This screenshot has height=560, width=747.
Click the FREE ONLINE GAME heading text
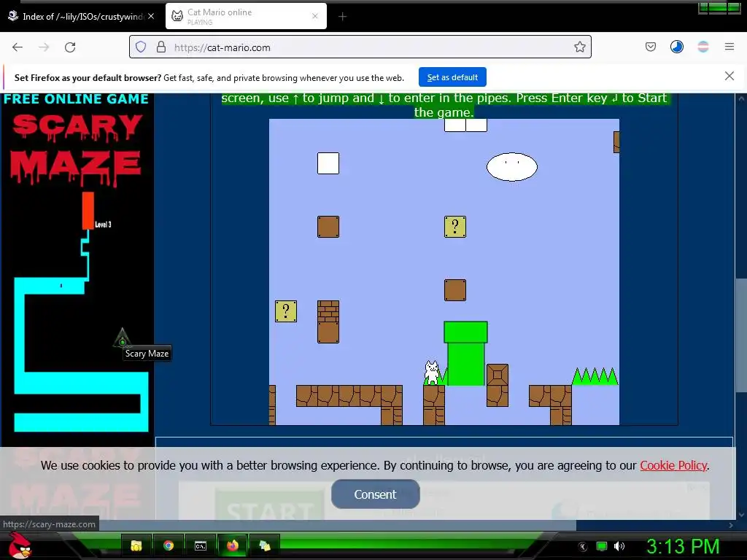[x=76, y=99]
